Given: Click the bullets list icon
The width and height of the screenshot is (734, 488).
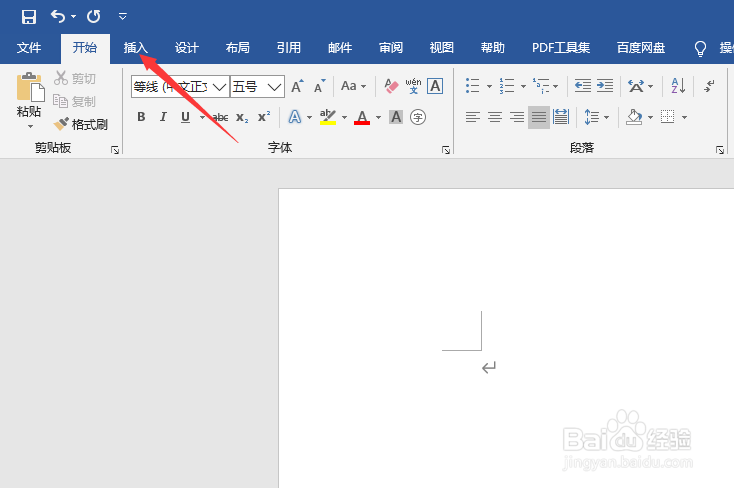Looking at the screenshot, I should point(473,86).
